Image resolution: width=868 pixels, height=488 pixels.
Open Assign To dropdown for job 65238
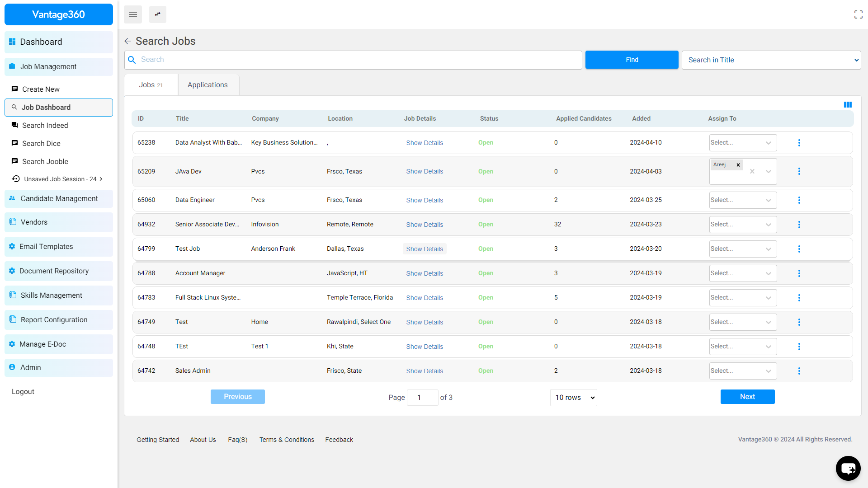[742, 143]
